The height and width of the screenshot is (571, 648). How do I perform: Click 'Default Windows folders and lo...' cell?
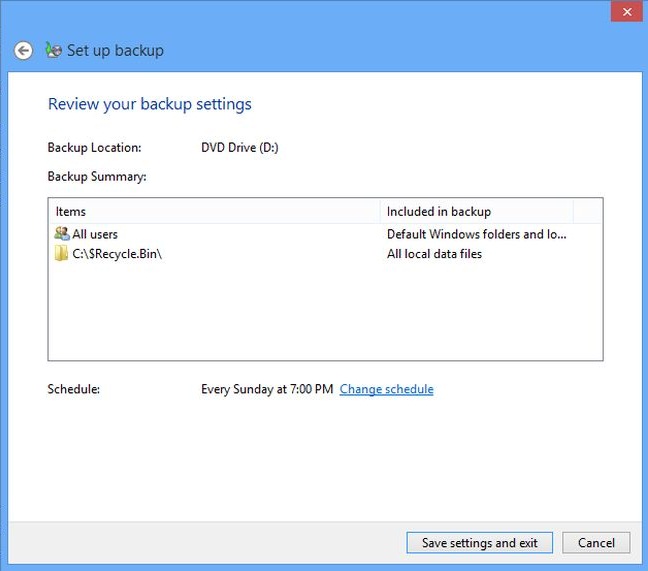(476, 234)
